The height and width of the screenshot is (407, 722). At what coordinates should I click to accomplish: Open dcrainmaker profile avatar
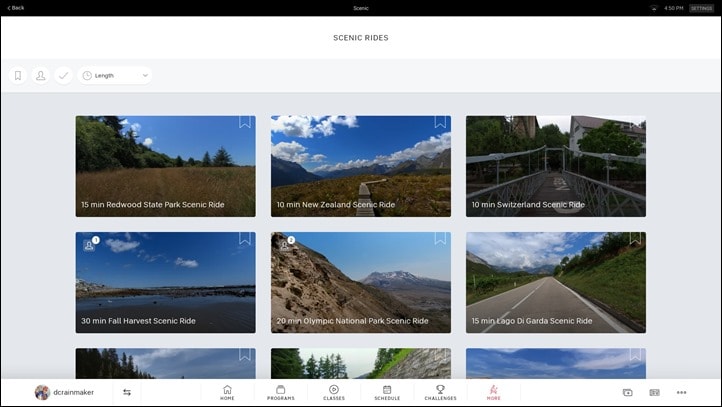(42, 392)
